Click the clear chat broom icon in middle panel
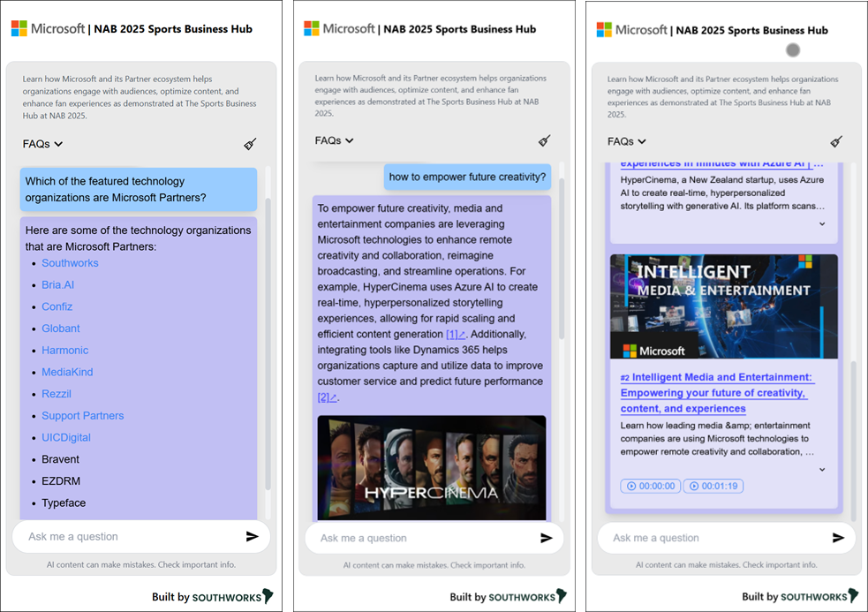868x612 pixels. pos(545,140)
